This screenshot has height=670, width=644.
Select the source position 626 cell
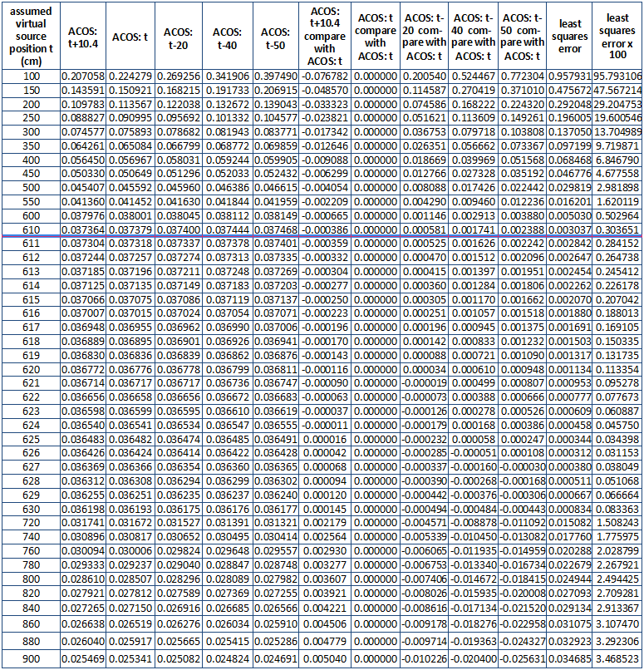tap(30, 452)
